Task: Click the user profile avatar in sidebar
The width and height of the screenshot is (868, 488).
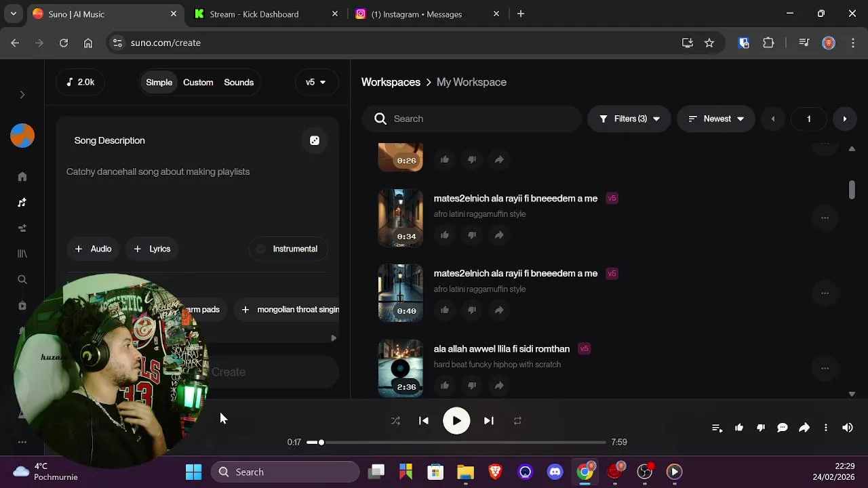Action: point(22,136)
